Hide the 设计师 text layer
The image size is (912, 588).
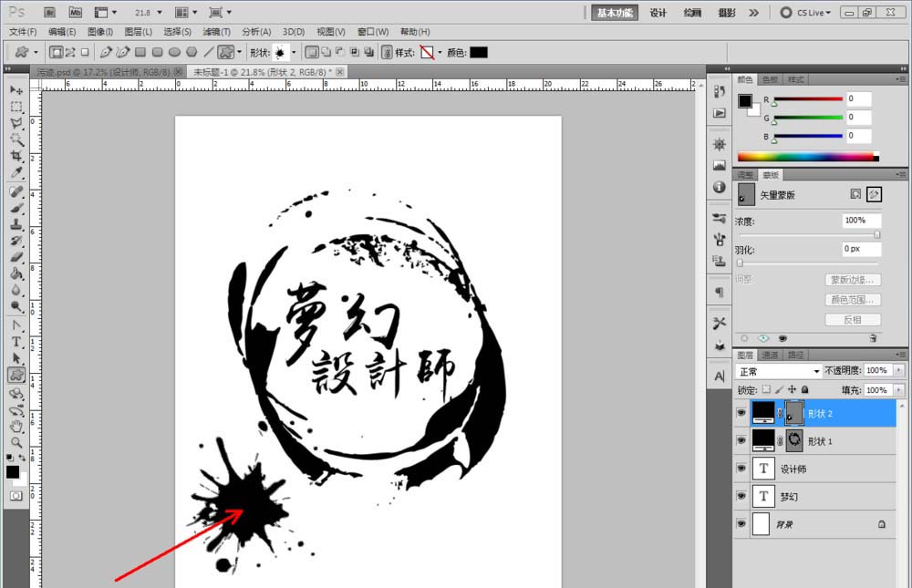(741, 468)
